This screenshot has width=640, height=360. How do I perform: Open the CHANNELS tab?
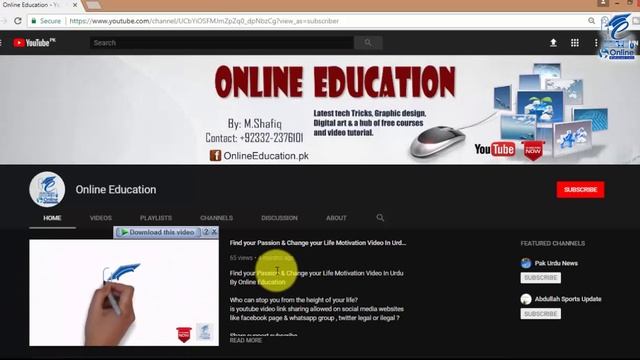216,218
